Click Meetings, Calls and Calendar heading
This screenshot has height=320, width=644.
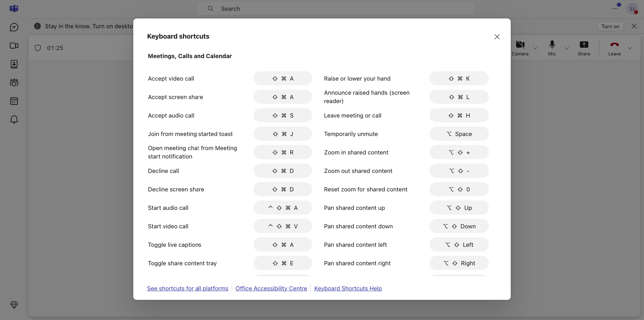click(x=190, y=56)
